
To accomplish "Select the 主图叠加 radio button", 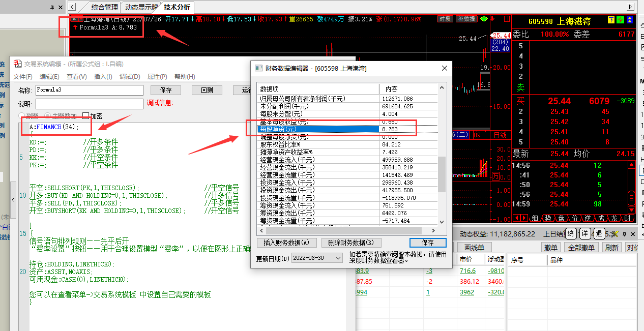I will [x=48, y=116].
